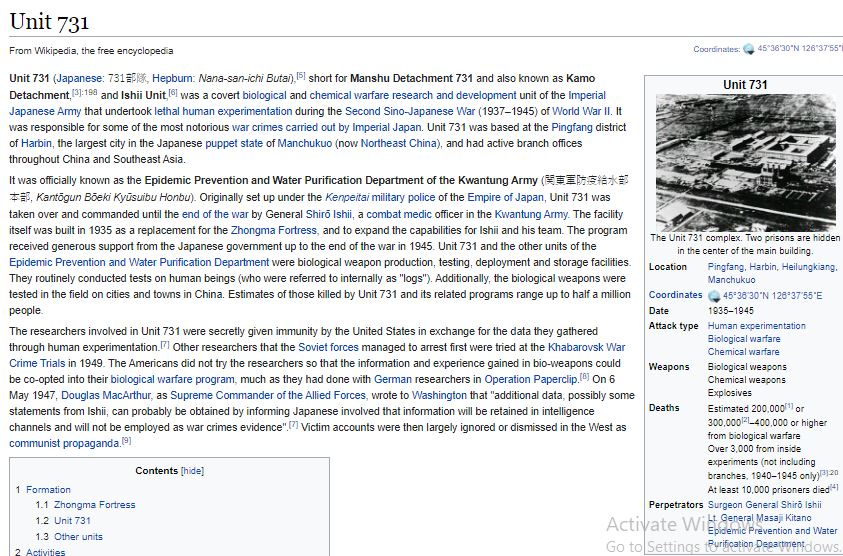The image size is (843, 556).
Task: Follow the Northeast China link
Action: pos(399,144)
